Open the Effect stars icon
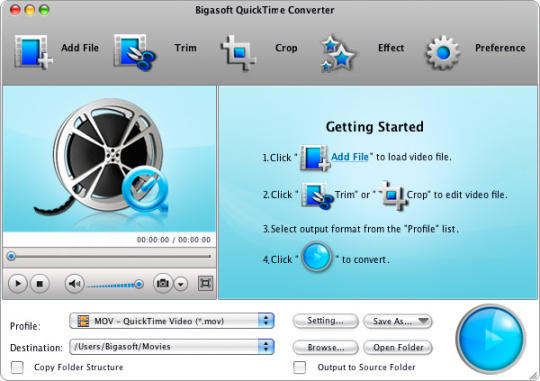Screen dimensions: 540x381 [338, 53]
